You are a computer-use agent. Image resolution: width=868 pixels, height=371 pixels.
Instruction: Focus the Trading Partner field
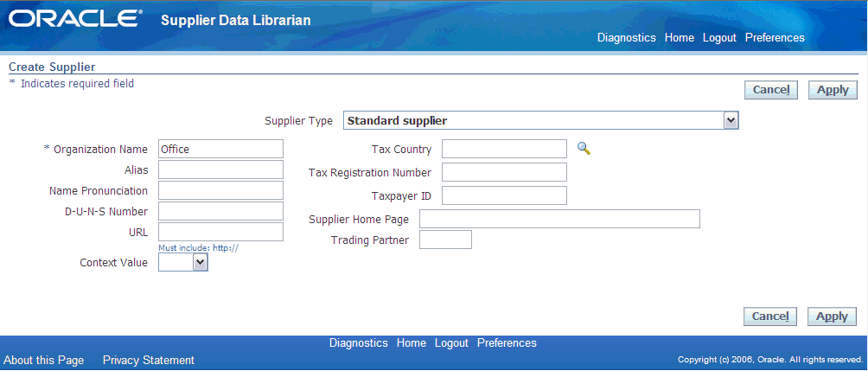click(445, 240)
